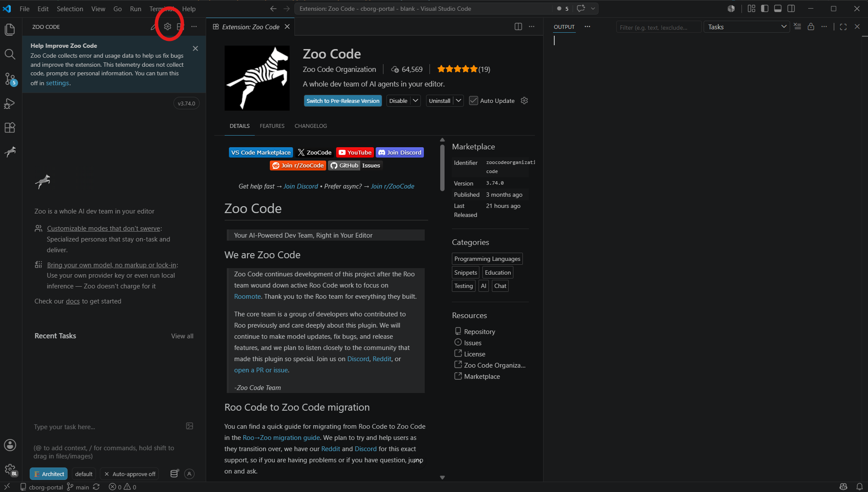Close the Output panel
The image size is (868, 492).
click(x=857, y=27)
